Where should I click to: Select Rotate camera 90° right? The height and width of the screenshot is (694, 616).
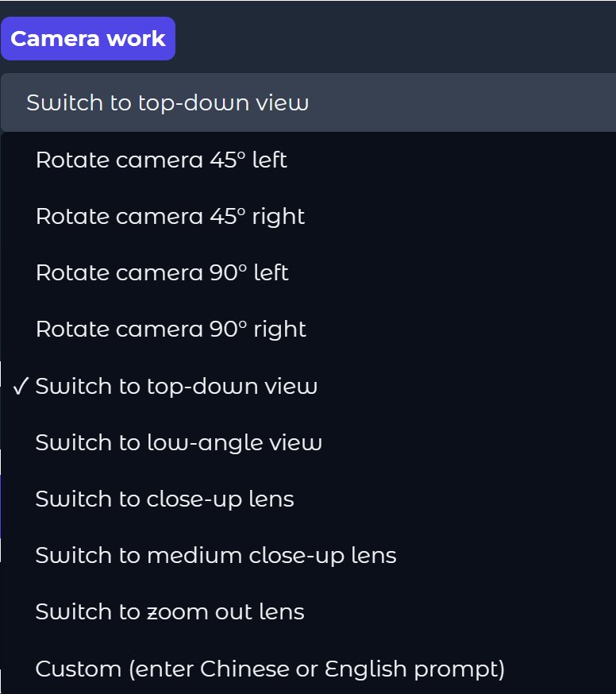pos(171,330)
